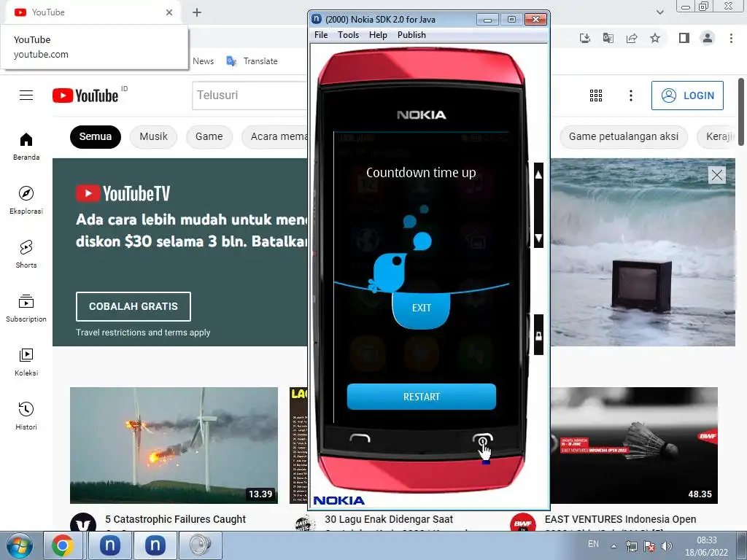Image resolution: width=747 pixels, height=560 pixels.
Task: Open the News bookmark
Action: (203, 61)
